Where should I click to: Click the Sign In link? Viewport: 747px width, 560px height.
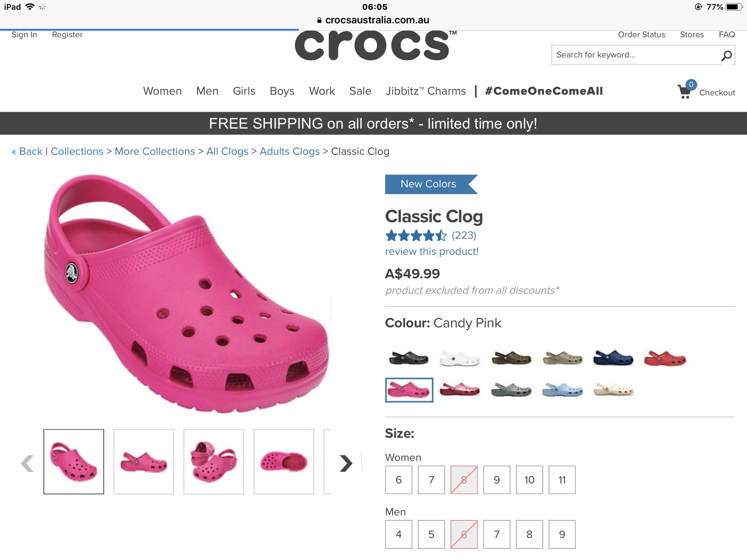tap(24, 35)
